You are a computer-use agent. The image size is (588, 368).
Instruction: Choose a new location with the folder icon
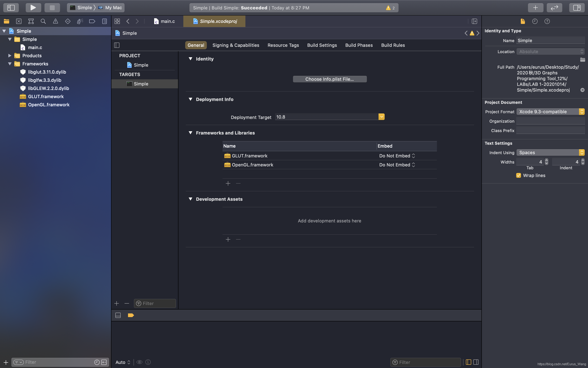point(582,60)
